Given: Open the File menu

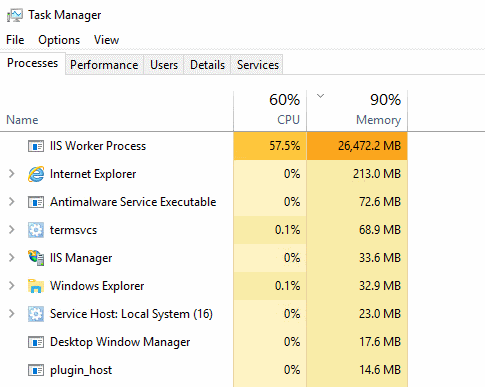Looking at the screenshot, I should pos(15,40).
